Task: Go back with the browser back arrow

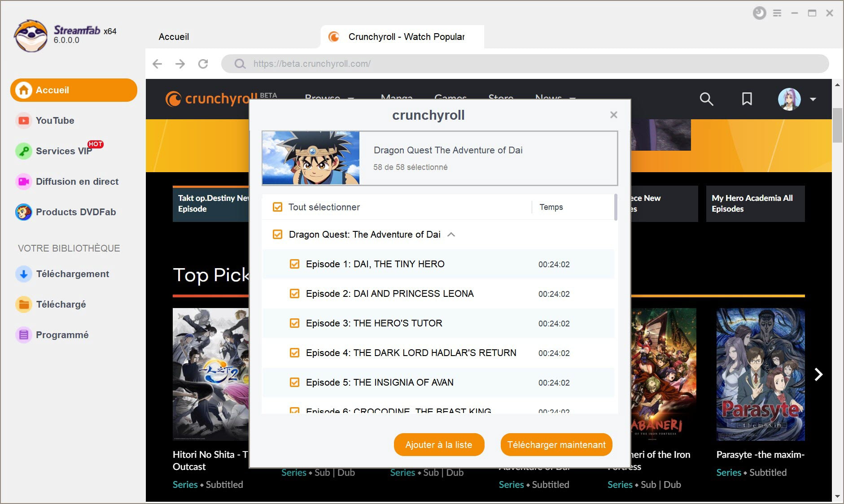Action: [x=157, y=64]
